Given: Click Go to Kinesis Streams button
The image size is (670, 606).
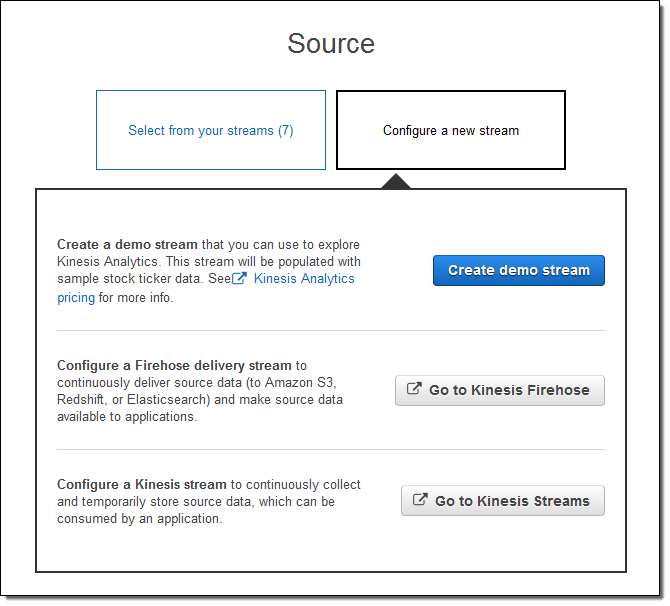Looking at the screenshot, I should tap(503, 501).
